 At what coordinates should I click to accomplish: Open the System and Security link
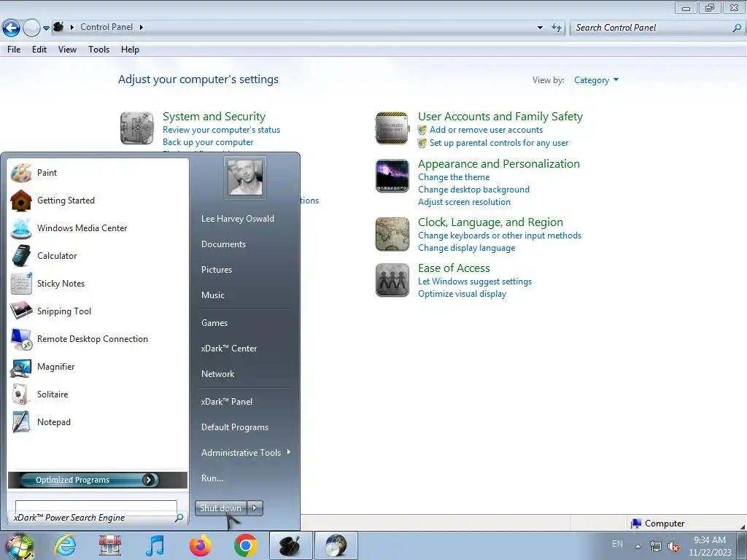click(214, 117)
